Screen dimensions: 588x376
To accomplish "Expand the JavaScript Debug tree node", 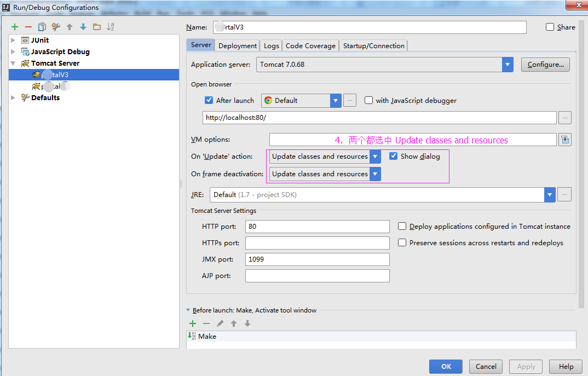I will point(13,52).
